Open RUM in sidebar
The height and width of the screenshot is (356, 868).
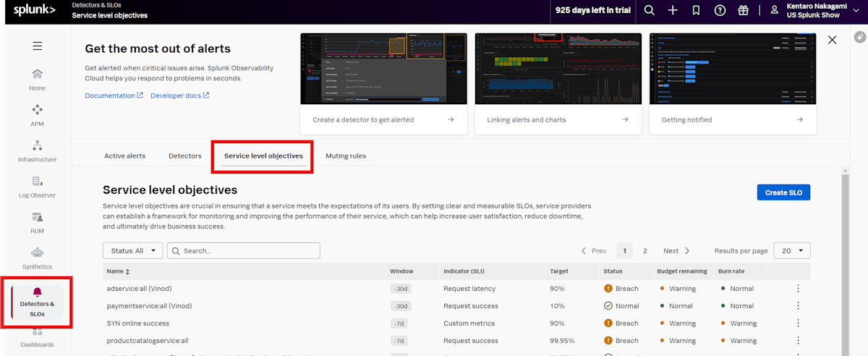[37, 223]
